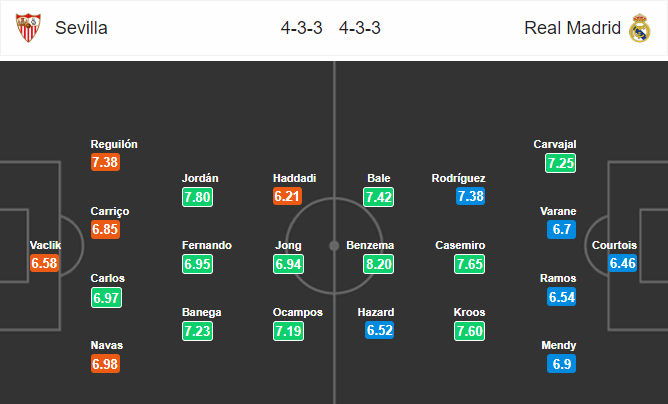Click Bale's 7.42 rating badge

[379, 197]
